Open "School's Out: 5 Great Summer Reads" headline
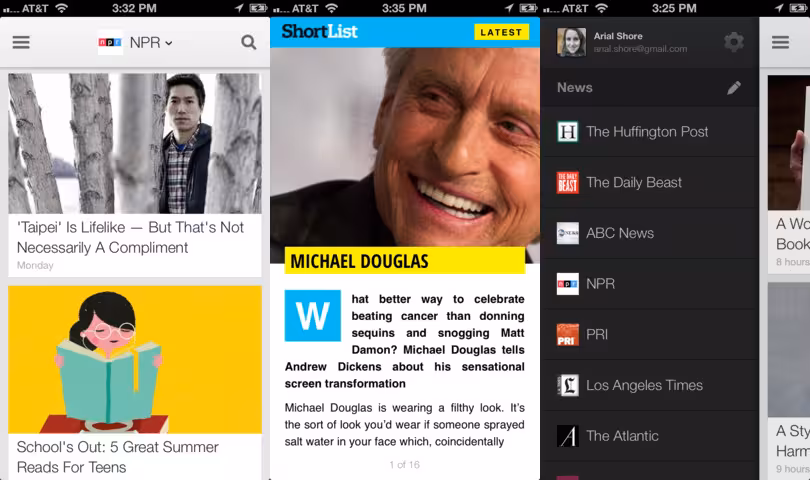Viewport: 810px width, 480px height. tap(118, 457)
